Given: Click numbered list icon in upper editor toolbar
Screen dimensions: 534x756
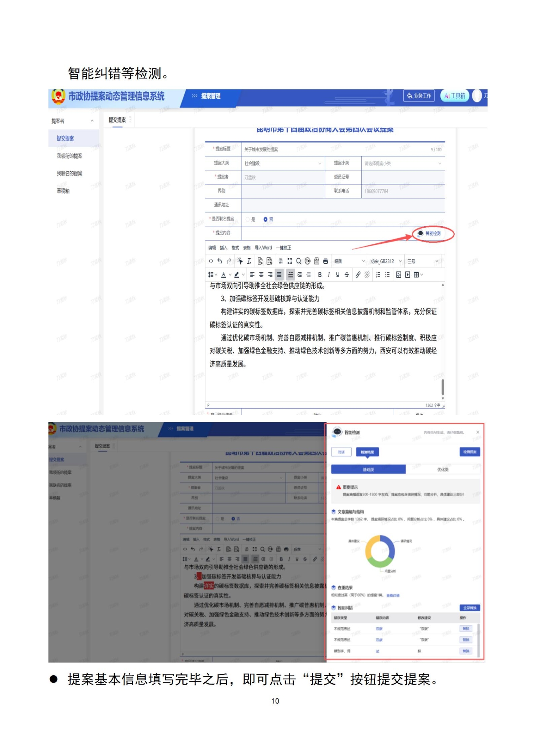Looking at the screenshot, I should 378,275.
